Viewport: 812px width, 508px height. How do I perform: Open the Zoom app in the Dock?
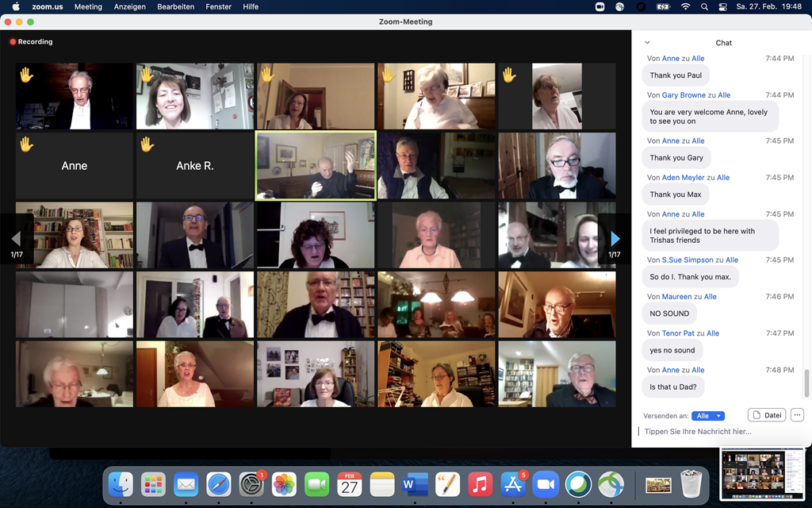(x=545, y=484)
